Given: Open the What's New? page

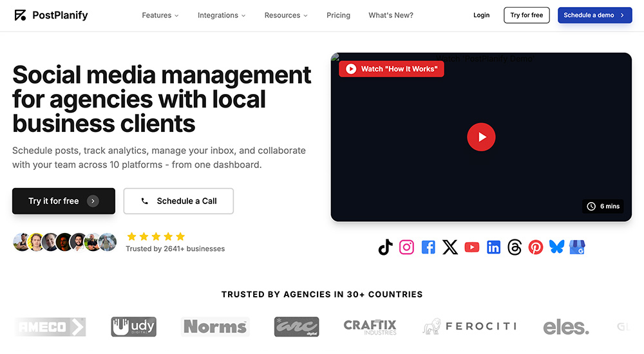Looking at the screenshot, I should (x=391, y=15).
